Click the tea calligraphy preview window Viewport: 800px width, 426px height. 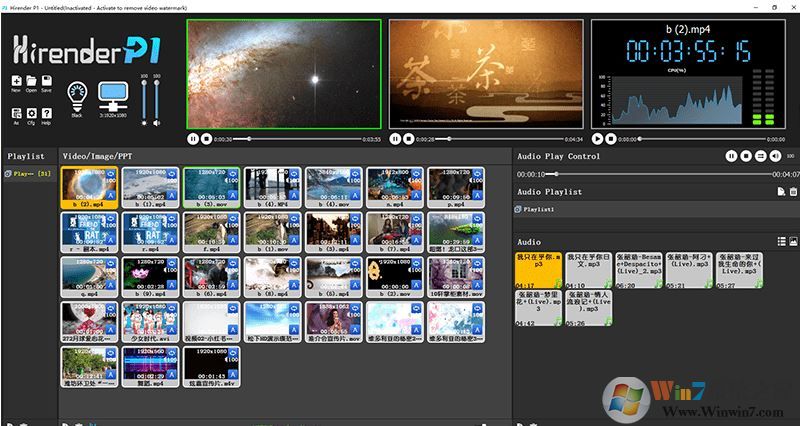(486, 74)
